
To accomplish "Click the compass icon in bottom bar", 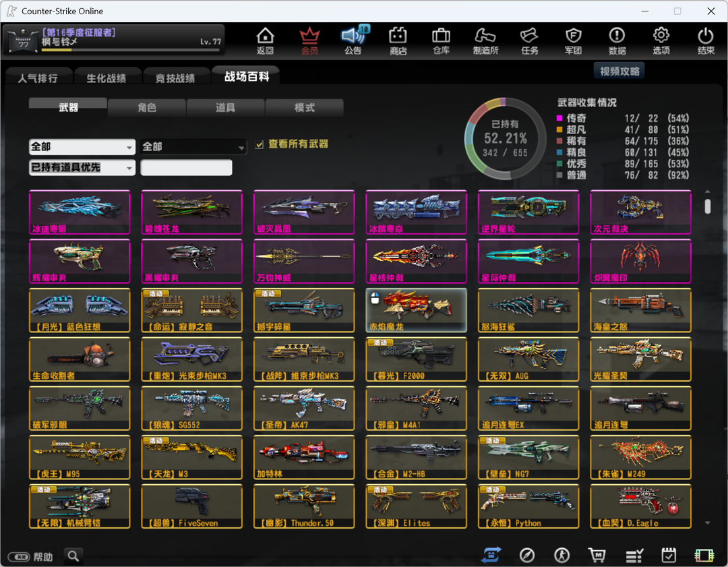I will 527,555.
